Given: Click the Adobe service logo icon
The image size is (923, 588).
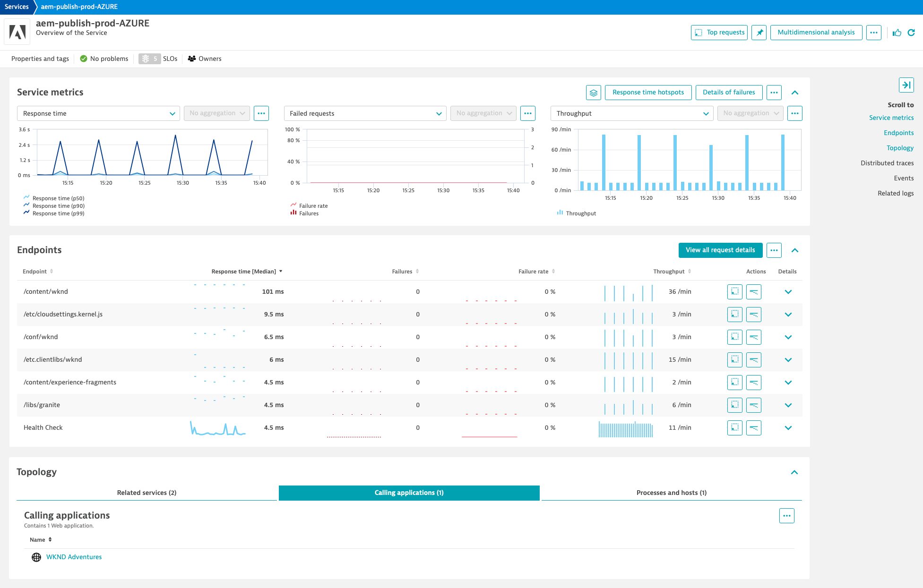Looking at the screenshot, I should coord(17,31).
